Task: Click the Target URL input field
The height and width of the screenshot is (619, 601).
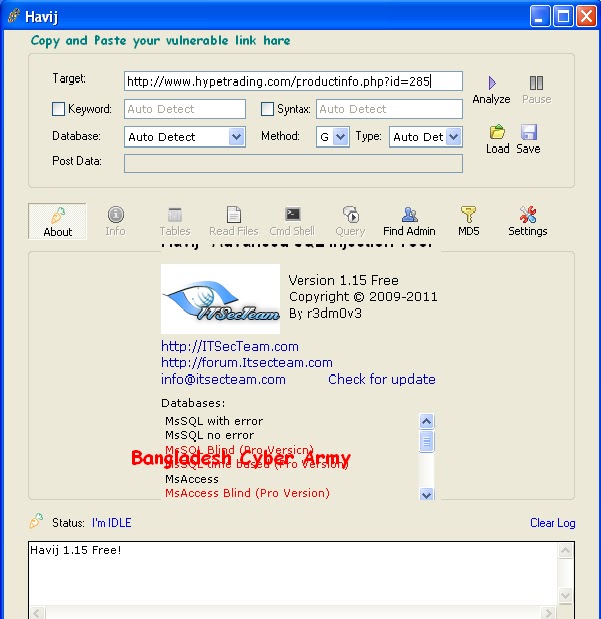Action: point(293,81)
